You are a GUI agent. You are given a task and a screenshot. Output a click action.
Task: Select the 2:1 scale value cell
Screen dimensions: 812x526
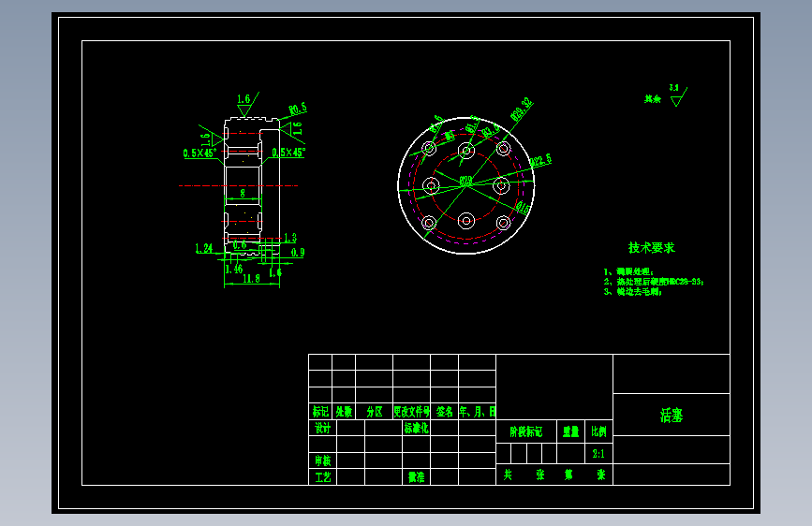tap(598, 454)
